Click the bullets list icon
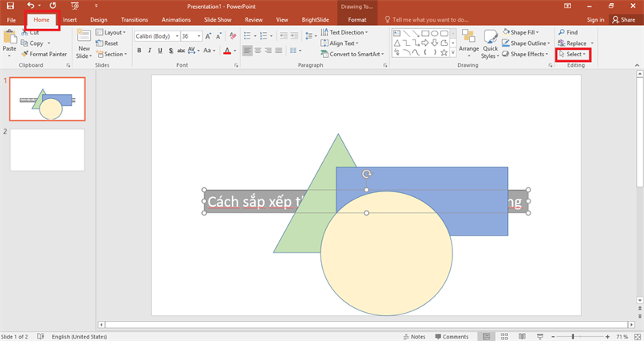 tap(247, 36)
